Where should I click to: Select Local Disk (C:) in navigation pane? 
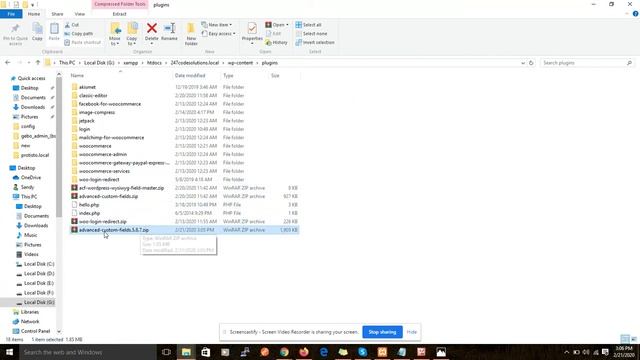click(39, 264)
